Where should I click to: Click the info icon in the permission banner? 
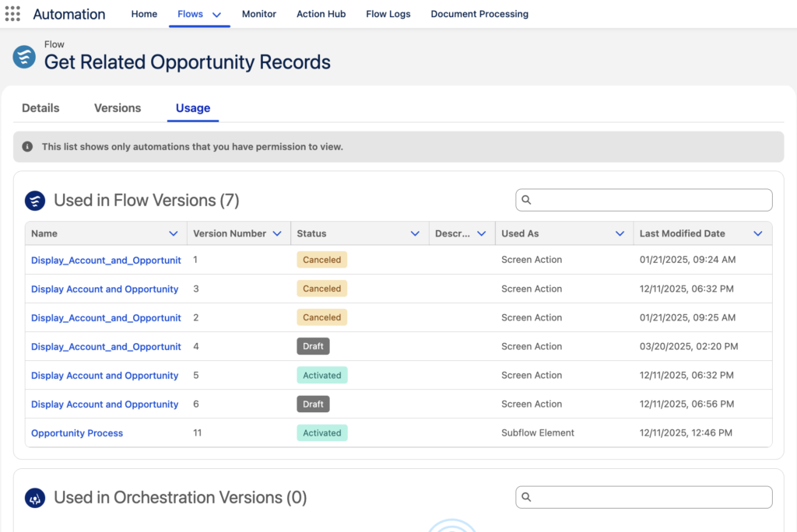point(27,146)
